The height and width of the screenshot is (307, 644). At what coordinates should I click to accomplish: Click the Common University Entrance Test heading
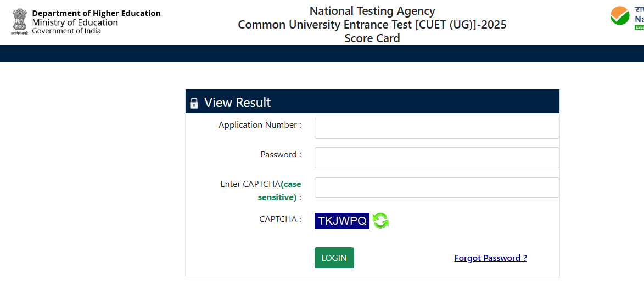372,25
